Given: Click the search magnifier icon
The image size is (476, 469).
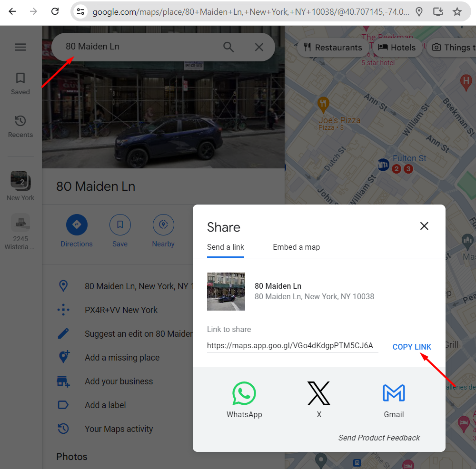Looking at the screenshot, I should point(228,47).
